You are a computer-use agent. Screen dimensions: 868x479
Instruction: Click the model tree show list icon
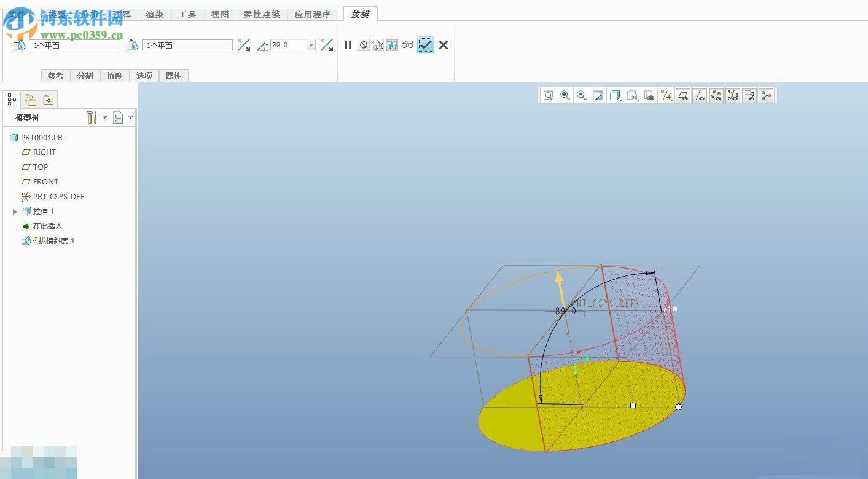pyautogui.click(x=119, y=117)
